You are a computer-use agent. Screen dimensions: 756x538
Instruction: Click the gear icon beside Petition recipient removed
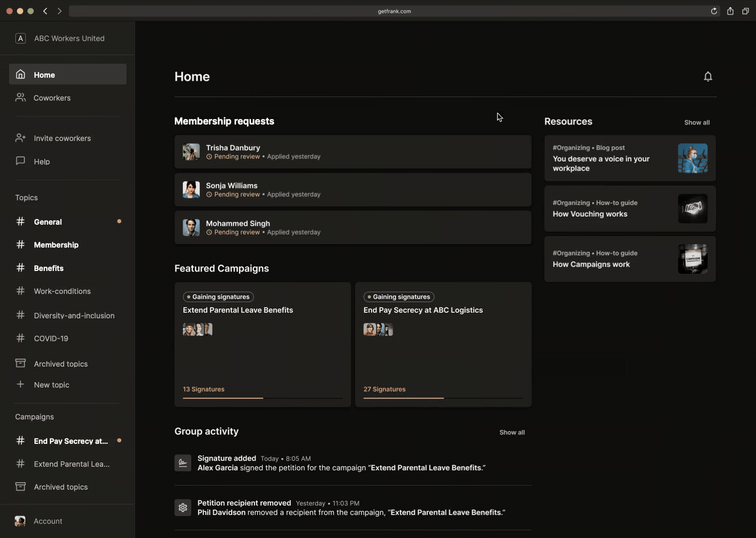[x=183, y=508]
